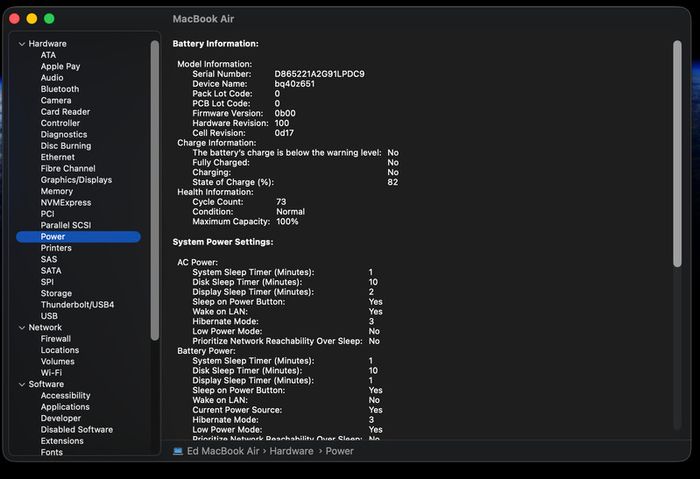Click the Software category label
This screenshot has height=479, width=700.
point(46,384)
